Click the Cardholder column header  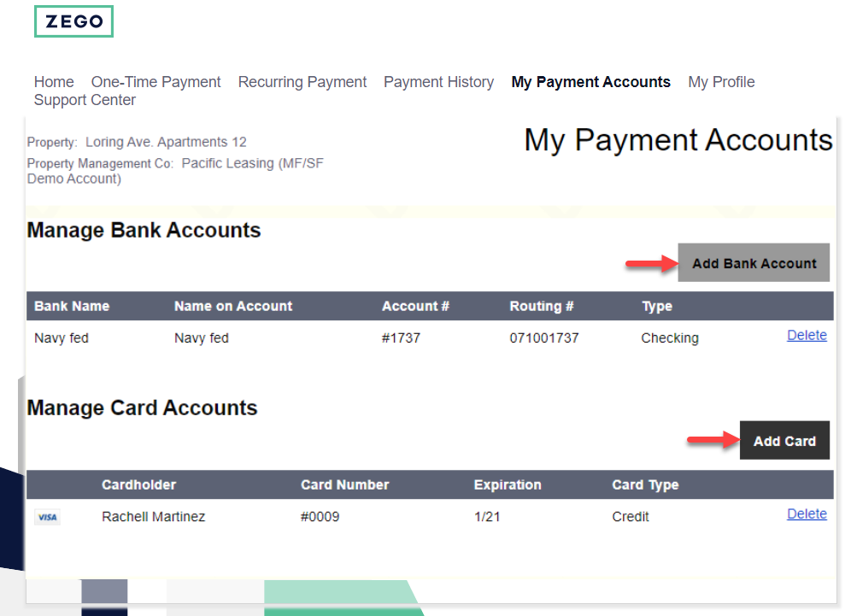click(139, 484)
